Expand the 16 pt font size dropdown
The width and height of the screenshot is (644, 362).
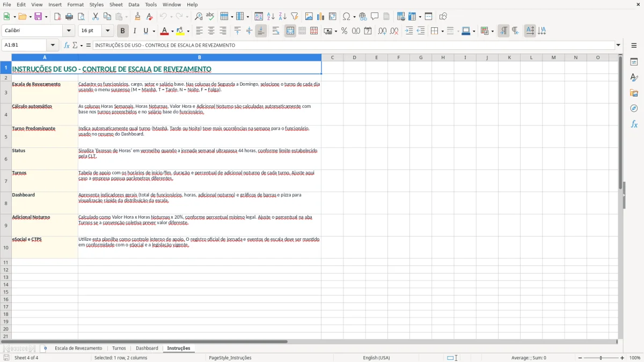coord(107,31)
